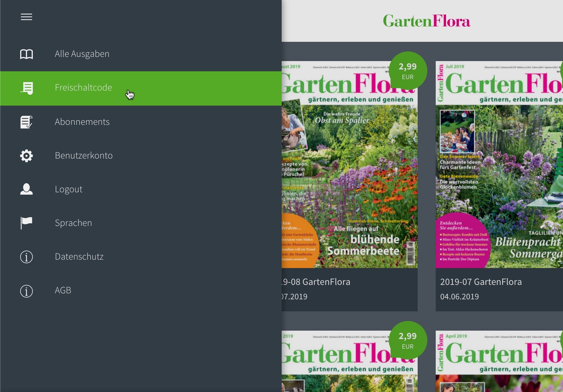Click the Datenschutz info icon
Viewport: 563px width, 392px height.
pos(26,257)
